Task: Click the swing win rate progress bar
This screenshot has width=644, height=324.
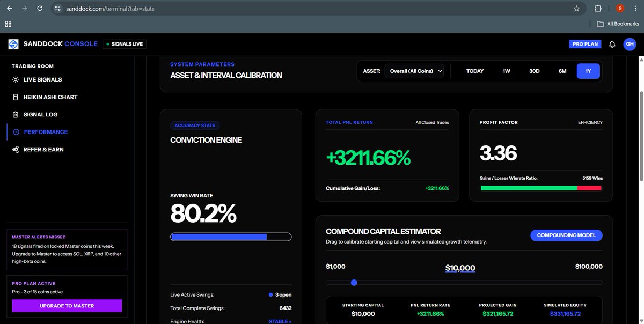Action: 231,237
